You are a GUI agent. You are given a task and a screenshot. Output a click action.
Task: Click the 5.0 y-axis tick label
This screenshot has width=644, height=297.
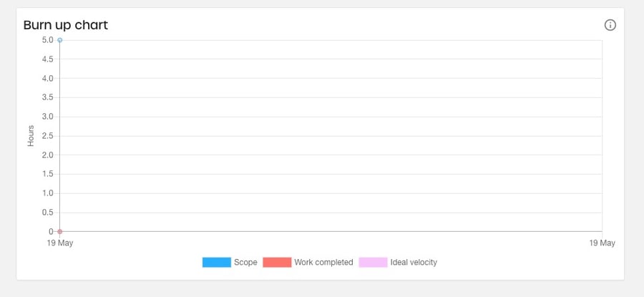[x=48, y=40]
